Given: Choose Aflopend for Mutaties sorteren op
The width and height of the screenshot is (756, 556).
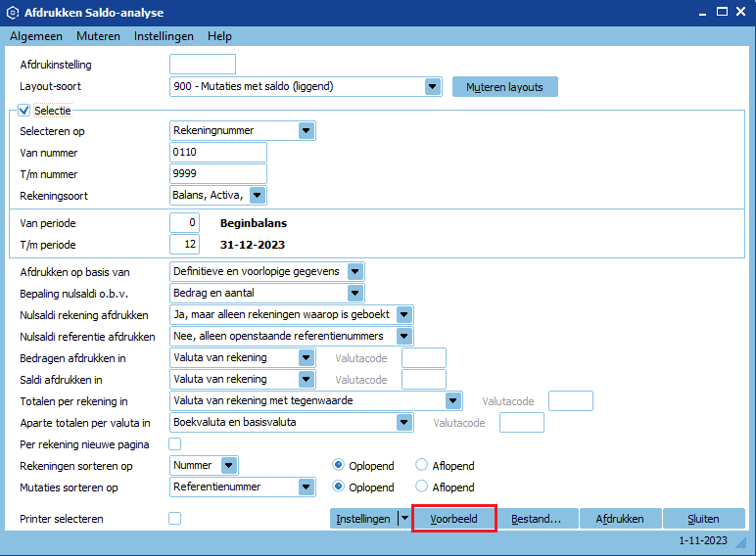Looking at the screenshot, I should [x=423, y=486].
